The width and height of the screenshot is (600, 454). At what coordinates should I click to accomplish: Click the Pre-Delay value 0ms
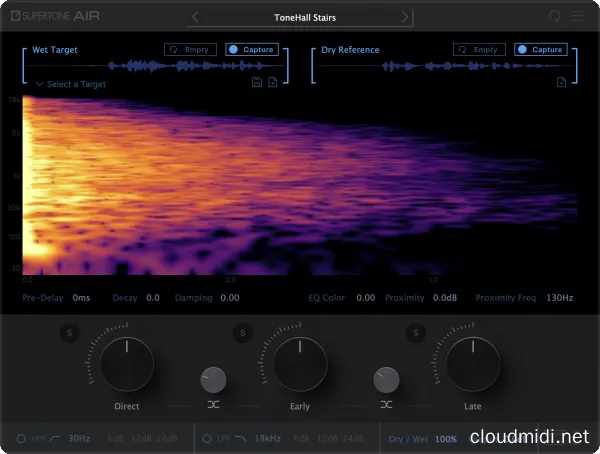pos(81,298)
